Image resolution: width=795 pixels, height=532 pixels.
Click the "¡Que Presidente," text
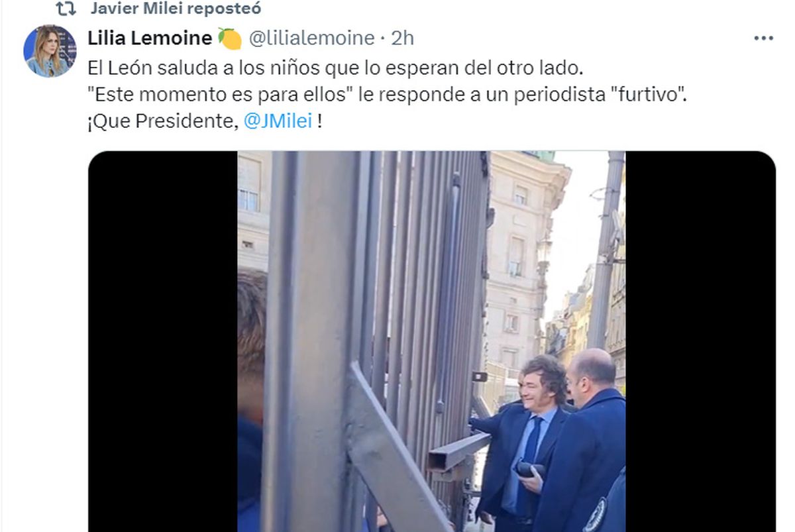[163, 122]
